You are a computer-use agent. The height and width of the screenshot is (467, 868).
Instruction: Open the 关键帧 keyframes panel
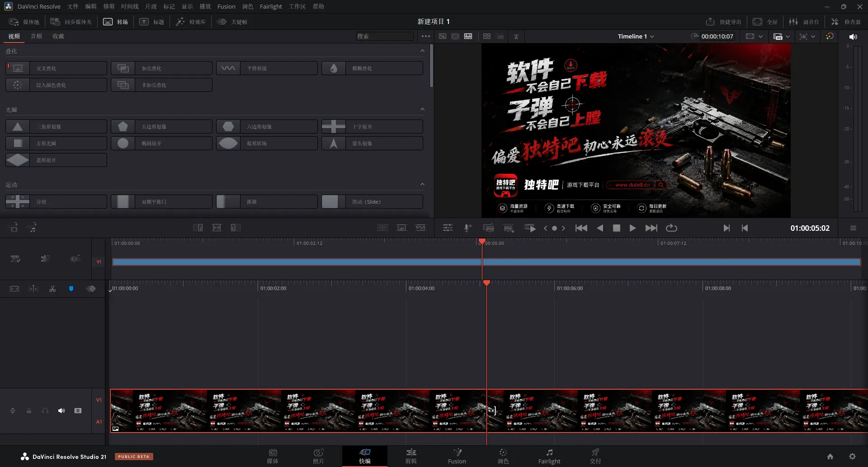coord(232,22)
